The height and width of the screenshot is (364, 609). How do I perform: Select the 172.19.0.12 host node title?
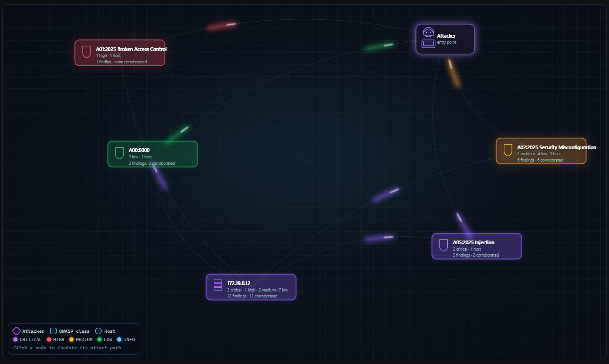239,283
